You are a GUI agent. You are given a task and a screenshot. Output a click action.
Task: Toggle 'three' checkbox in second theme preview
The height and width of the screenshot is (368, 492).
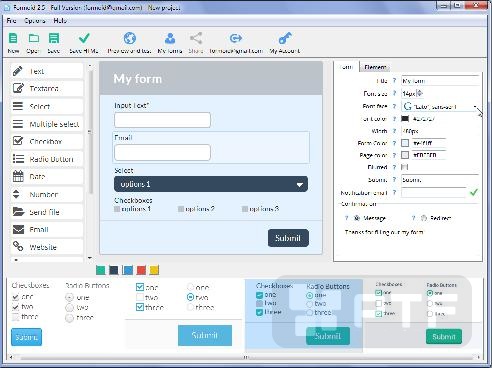point(140,307)
